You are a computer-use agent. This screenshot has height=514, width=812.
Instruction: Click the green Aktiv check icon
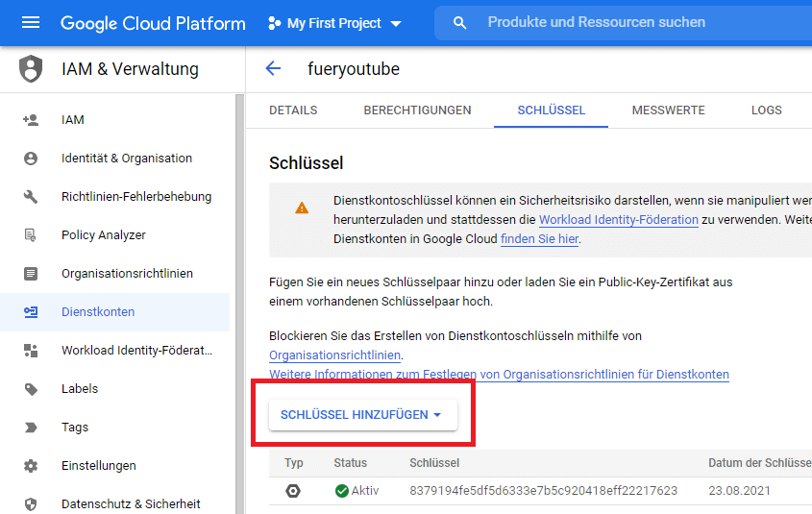(x=342, y=491)
